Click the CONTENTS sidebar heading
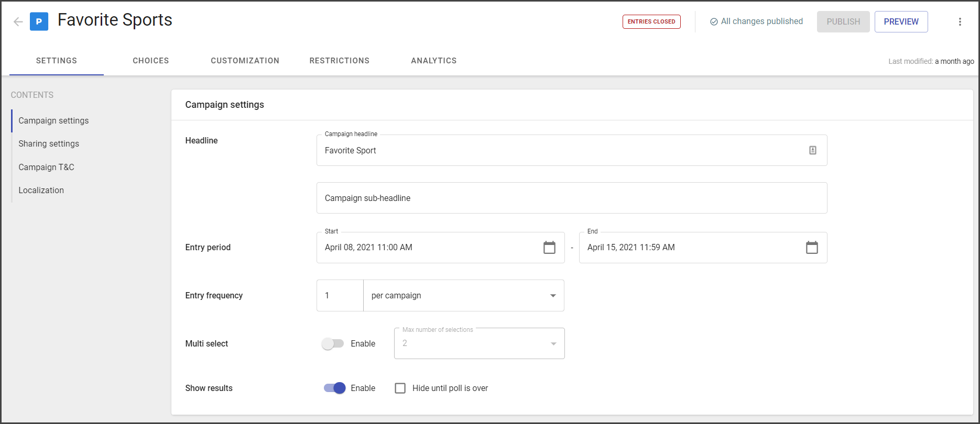980x424 pixels. click(32, 95)
